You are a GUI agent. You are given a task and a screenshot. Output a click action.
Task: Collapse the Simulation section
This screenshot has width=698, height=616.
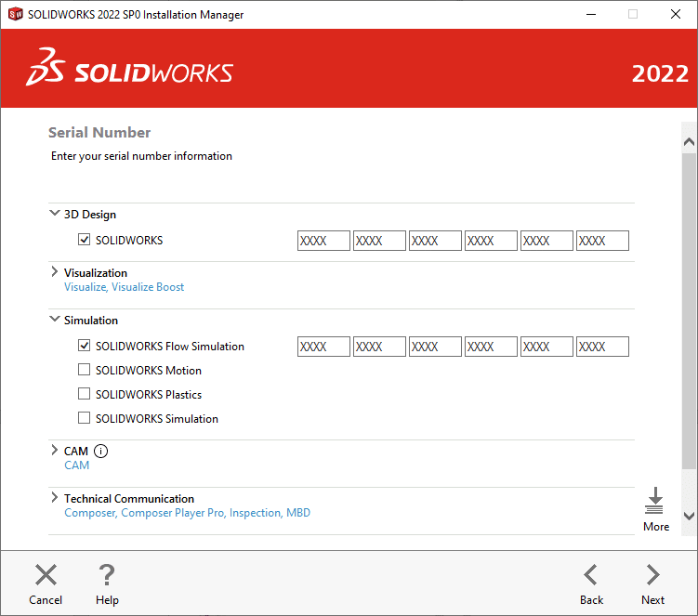pos(54,321)
